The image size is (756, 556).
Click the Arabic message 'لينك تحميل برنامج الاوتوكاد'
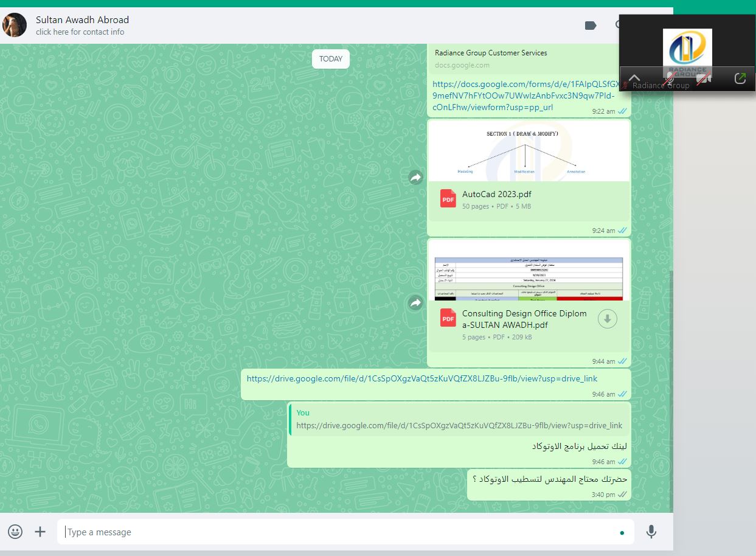(579, 447)
